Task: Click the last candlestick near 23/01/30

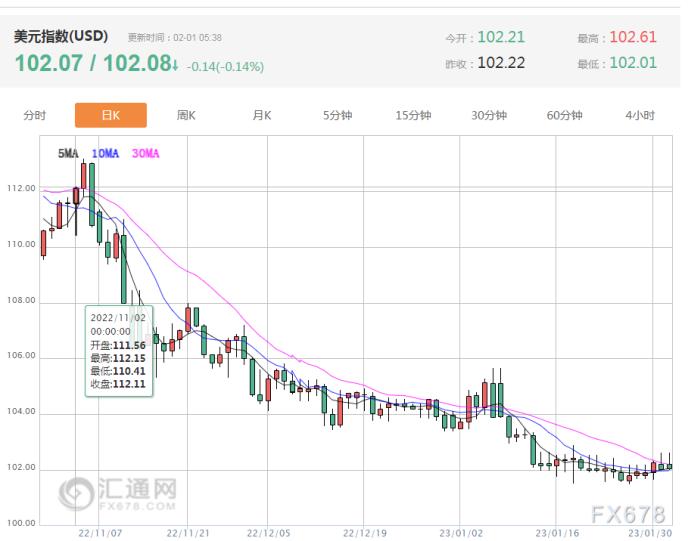Action: click(x=670, y=465)
